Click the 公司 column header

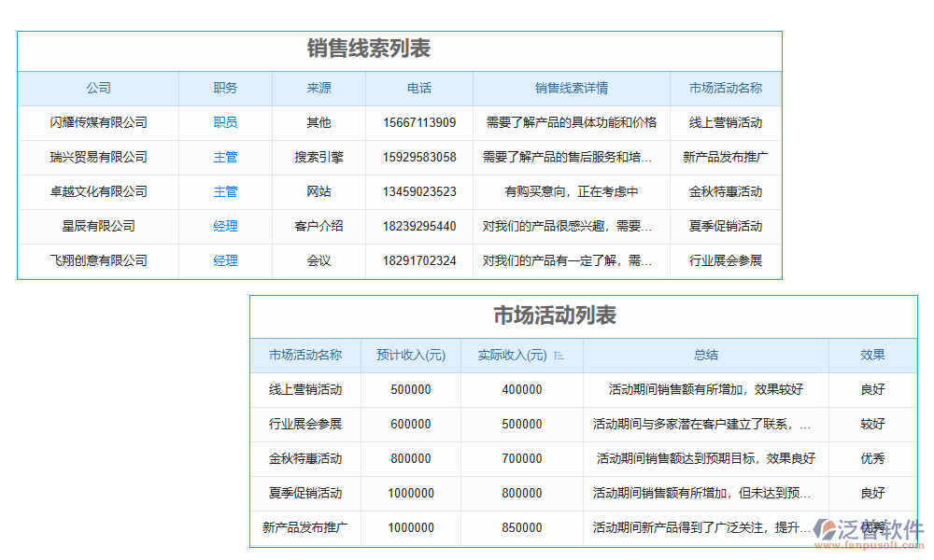click(99, 88)
